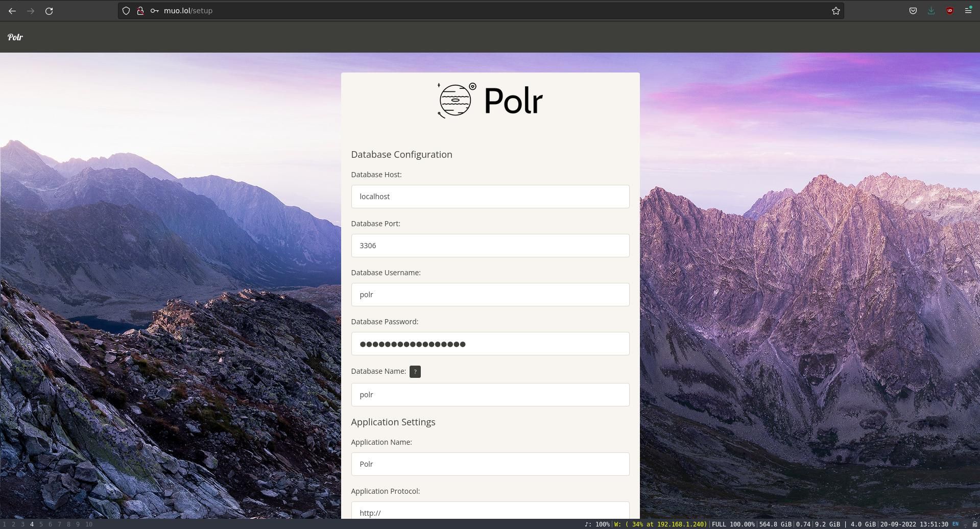The height and width of the screenshot is (529, 980).
Task: Click the EN keyboard layout indicator
Action: pyautogui.click(x=955, y=524)
